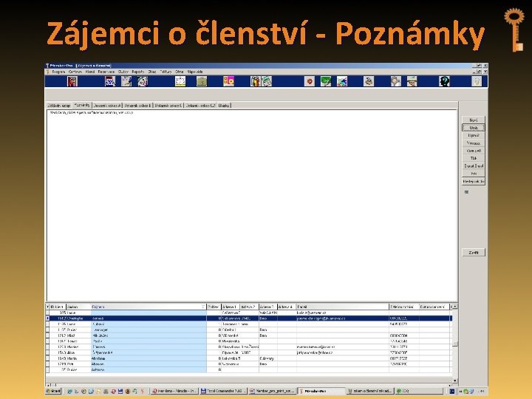The height and width of the screenshot is (399, 532).
Task: Open the Okna menu
Action: (x=179, y=72)
